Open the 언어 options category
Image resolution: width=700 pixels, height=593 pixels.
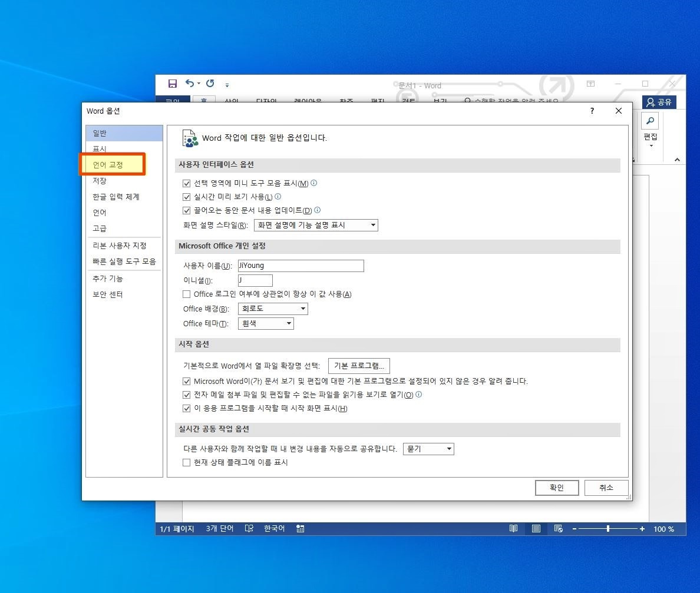pyautogui.click(x=124, y=213)
